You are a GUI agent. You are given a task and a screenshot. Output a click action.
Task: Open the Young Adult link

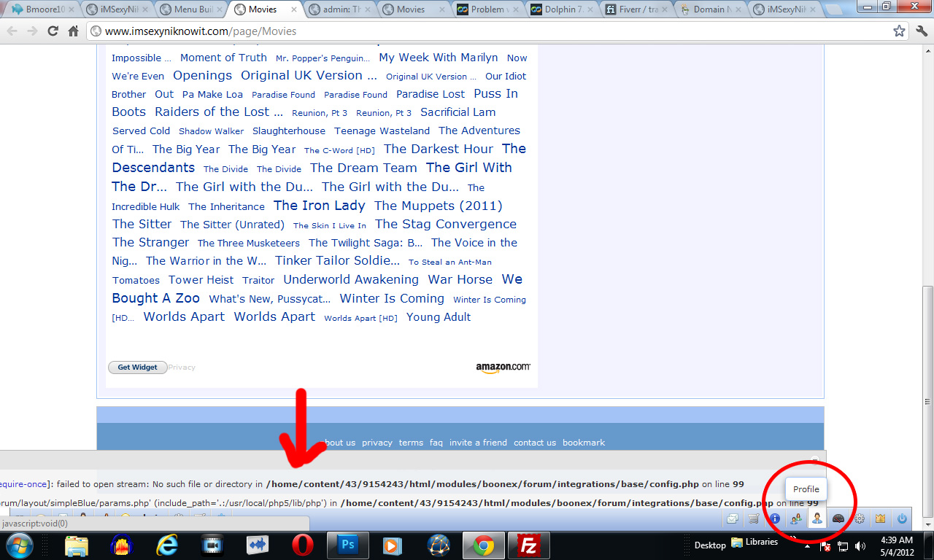pos(439,317)
